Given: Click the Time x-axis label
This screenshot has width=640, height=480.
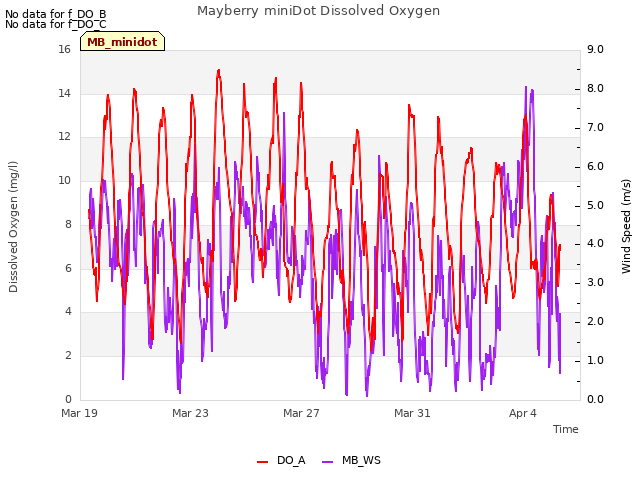Looking at the screenshot, I should [566, 429].
